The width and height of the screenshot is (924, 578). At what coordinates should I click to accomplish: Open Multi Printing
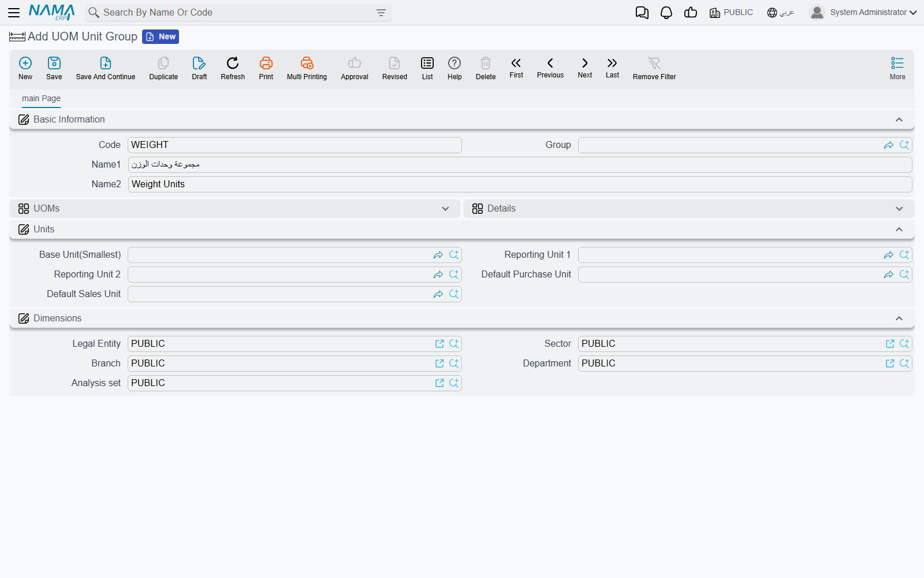307,68
